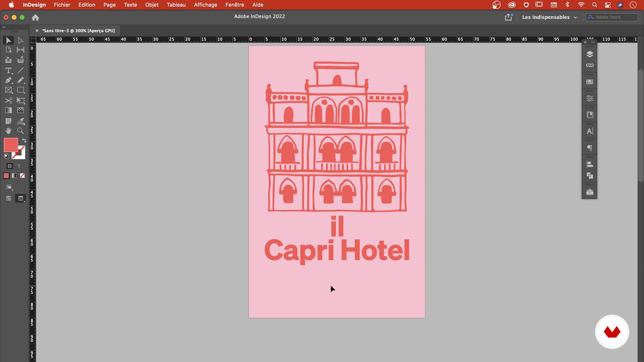Pick the Eyedropper tool
Viewport: 644px width, 362px height.
(x=21, y=121)
